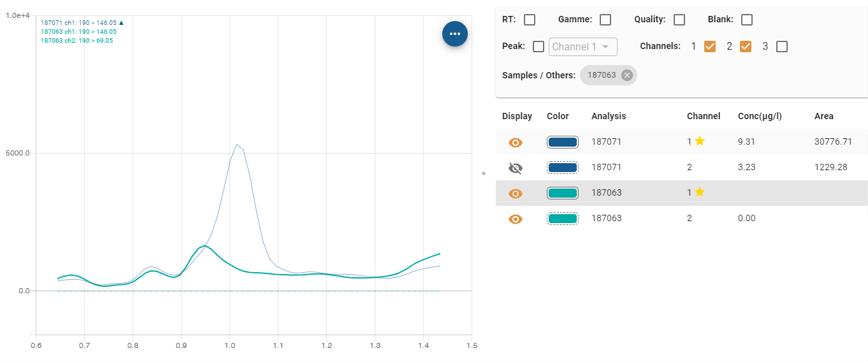Check the Blank checkbox
Image resolution: width=868 pixels, height=362 pixels.
pos(747,20)
